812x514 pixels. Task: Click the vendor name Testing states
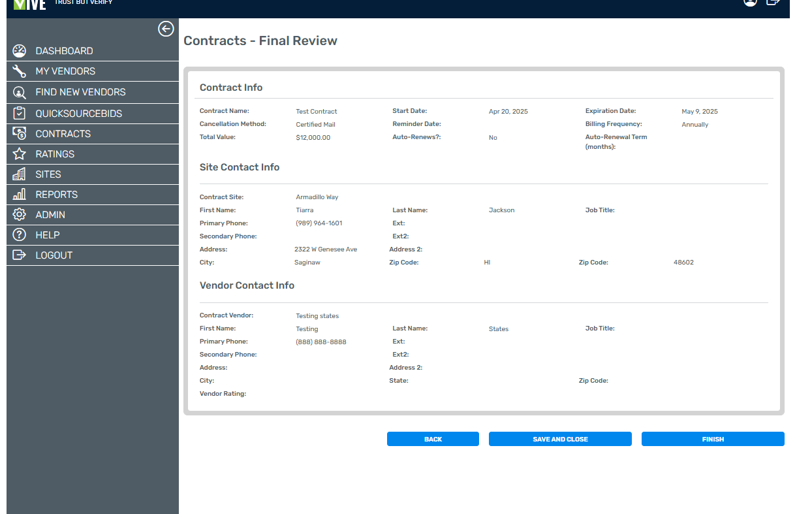coord(317,316)
